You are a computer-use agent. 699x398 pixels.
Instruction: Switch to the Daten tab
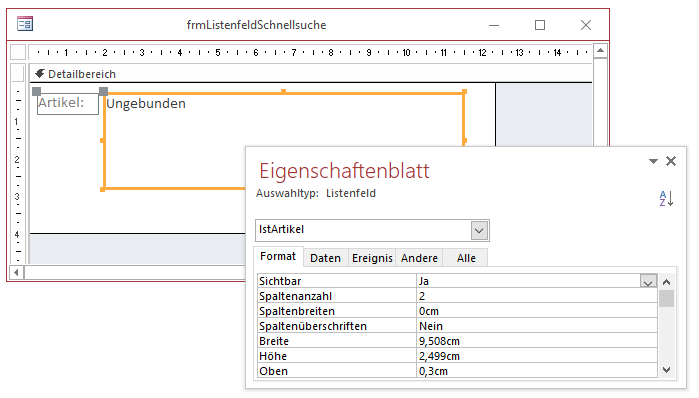[x=325, y=258]
